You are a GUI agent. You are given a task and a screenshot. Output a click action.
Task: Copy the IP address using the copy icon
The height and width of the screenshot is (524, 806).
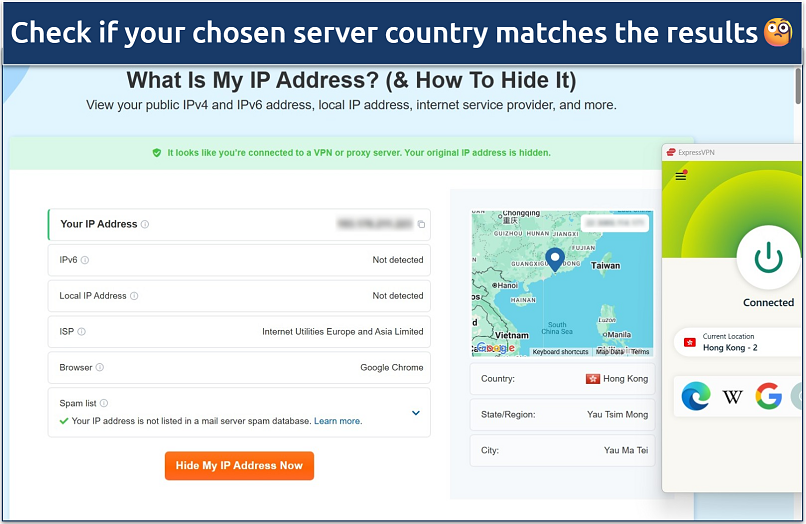[x=421, y=225]
